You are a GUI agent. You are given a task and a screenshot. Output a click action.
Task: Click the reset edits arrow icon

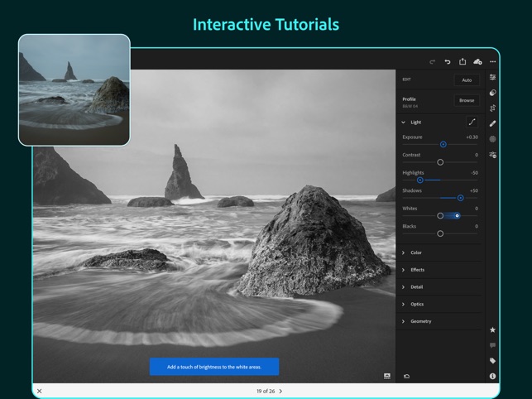point(406,376)
